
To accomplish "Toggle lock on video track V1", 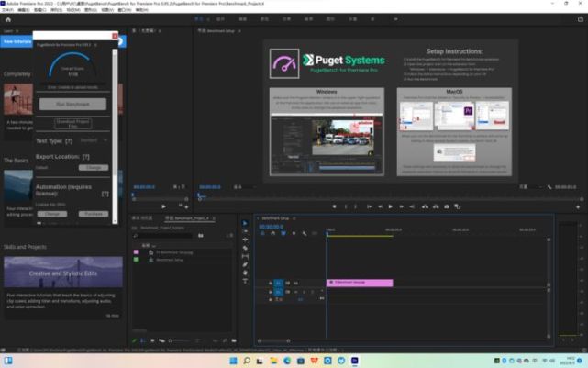I will (270, 284).
